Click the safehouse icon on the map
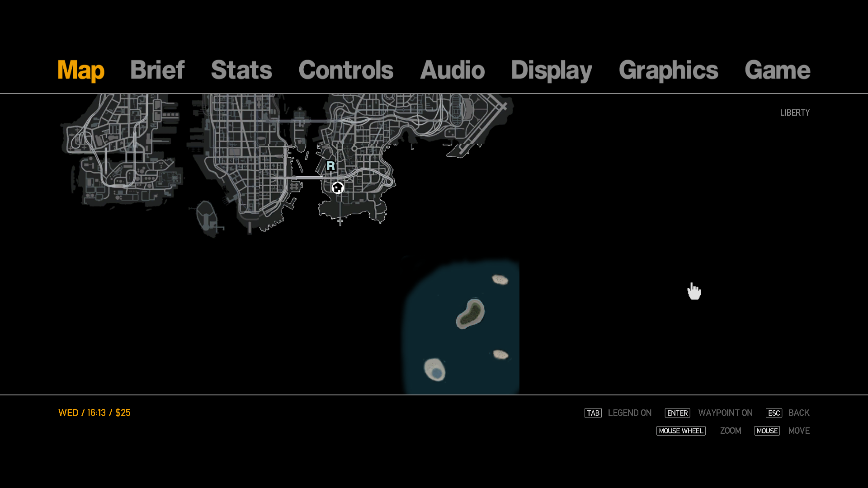868x488 pixels. (337, 188)
